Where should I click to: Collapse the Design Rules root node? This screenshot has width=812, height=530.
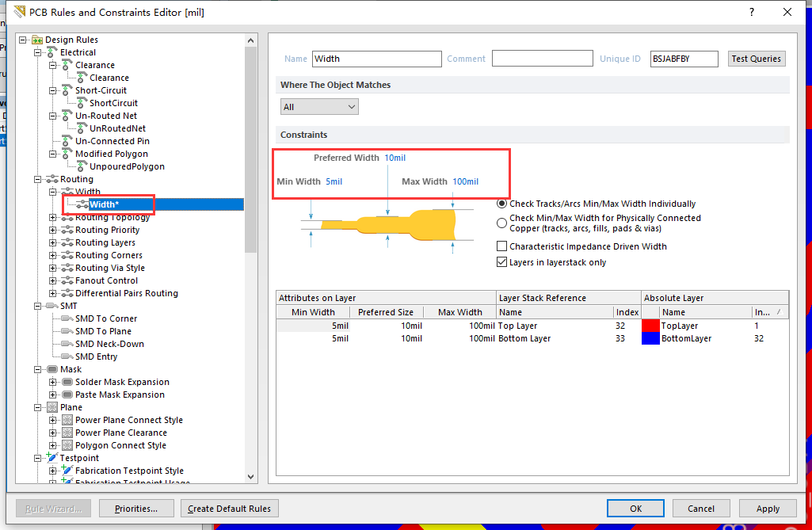click(22, 40)
